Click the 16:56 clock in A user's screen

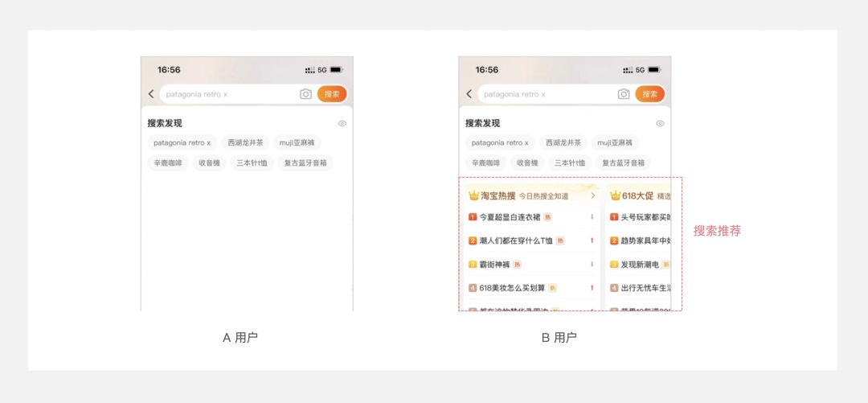point(169,70)
